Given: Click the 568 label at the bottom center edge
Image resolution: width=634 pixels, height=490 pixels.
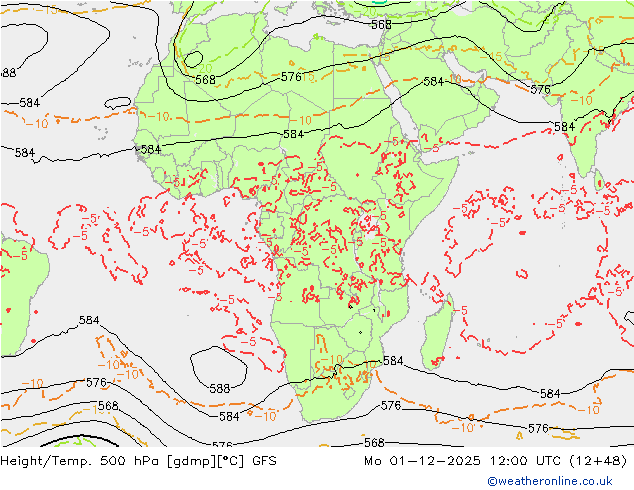Looking at the screenshot, I should point(374,443).
